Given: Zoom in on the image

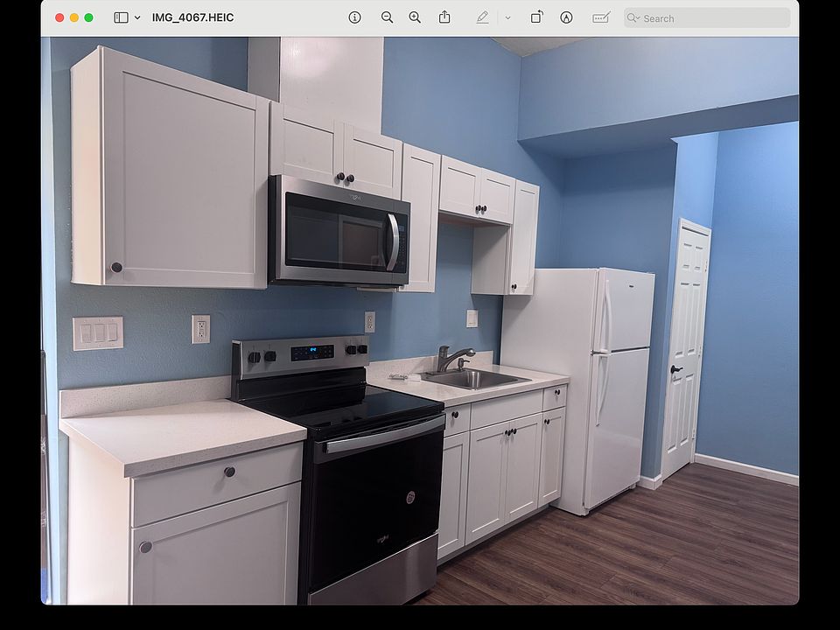Looking at the screenshot, I should tap(415, 17).
